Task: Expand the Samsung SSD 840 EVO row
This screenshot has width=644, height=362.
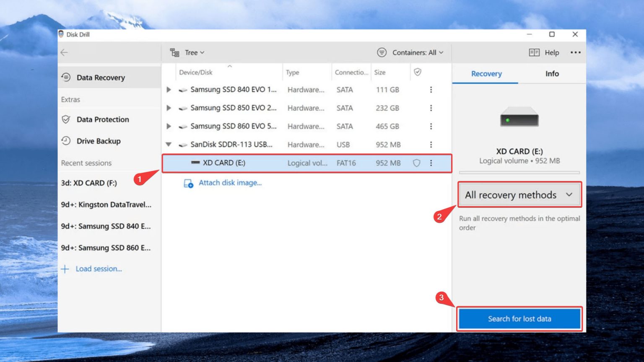Action: (169, 90)
